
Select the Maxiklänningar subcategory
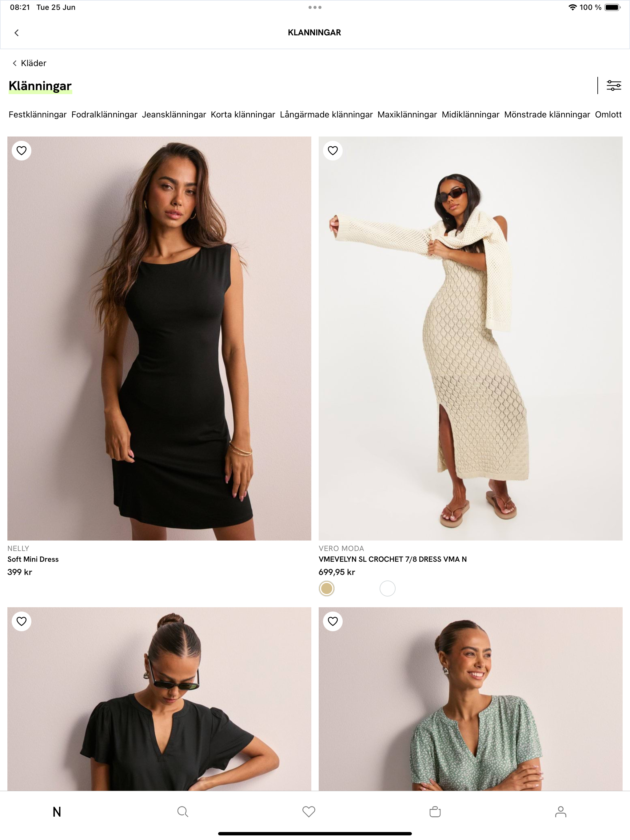click(x=407, y=115)
